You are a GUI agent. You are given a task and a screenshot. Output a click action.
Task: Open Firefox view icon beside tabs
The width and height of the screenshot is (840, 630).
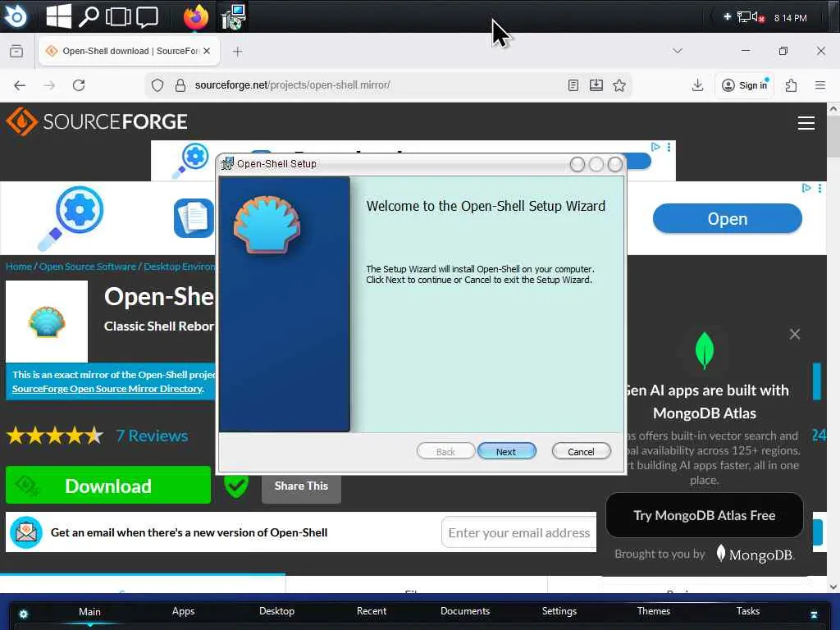coord(16,51)
